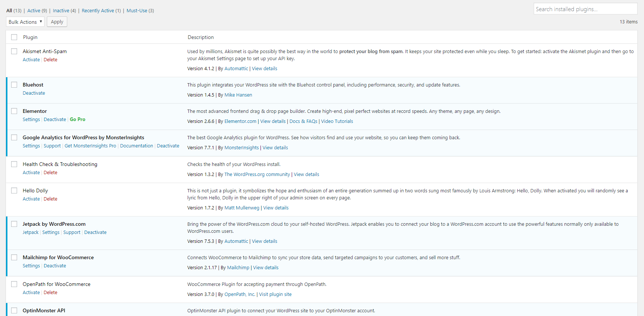Open MonsterInsights Support link

52,146
